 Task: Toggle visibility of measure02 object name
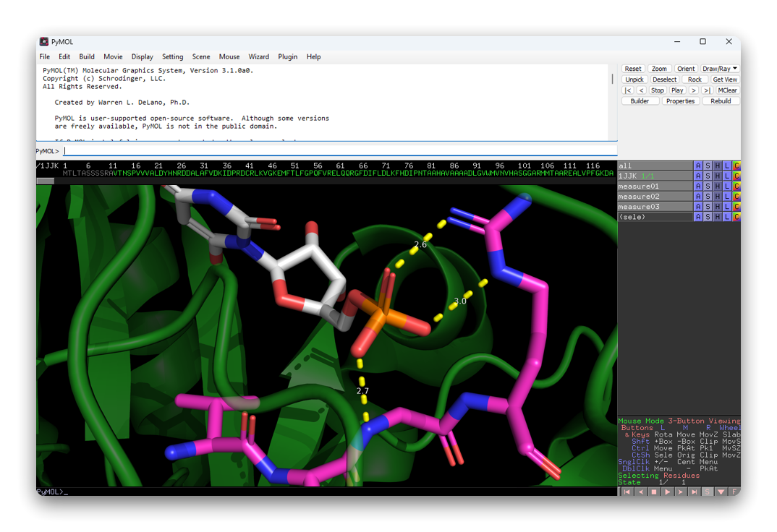(x=655, y=197)
